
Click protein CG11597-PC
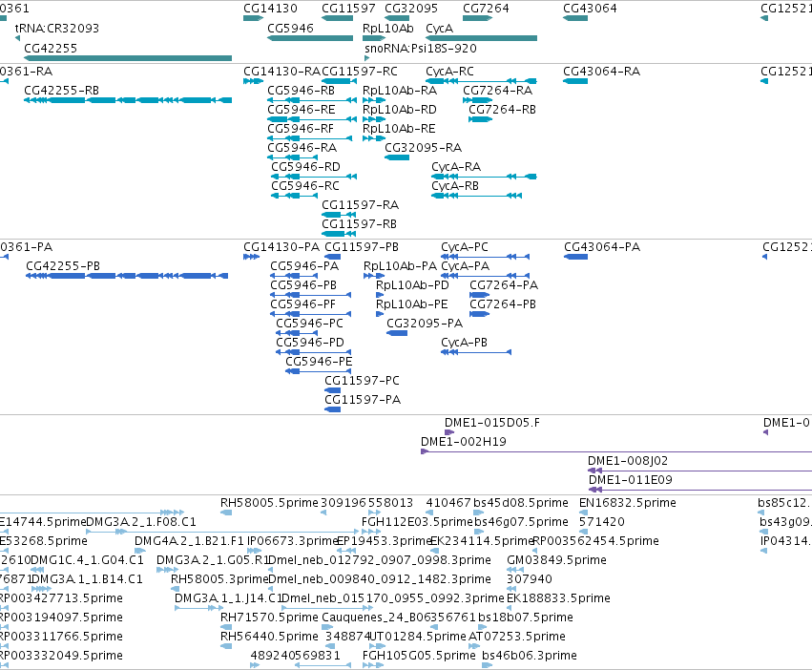tap(332, 390)
